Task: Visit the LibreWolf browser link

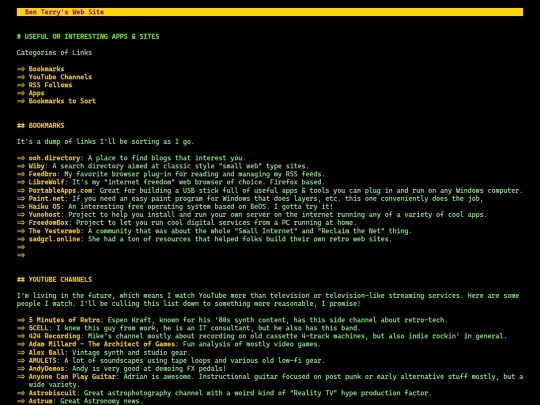Action: coord(46,182)
